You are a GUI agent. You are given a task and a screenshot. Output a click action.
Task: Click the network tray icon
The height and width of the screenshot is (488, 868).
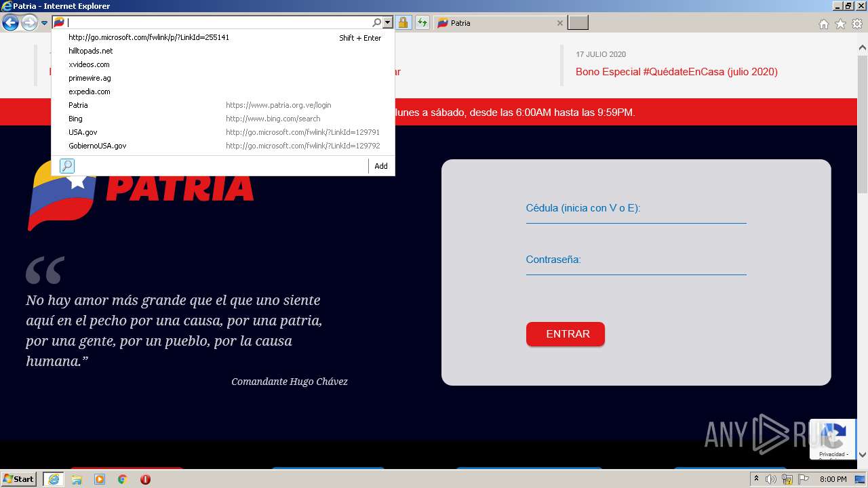pyautogui.click(x=787, y=479)
